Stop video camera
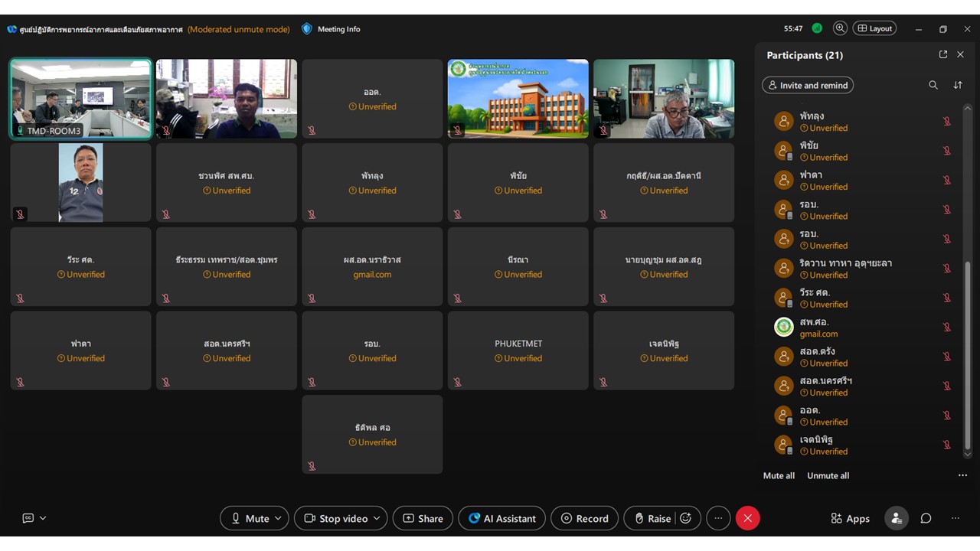980x551 pixels. click(335, 518)
